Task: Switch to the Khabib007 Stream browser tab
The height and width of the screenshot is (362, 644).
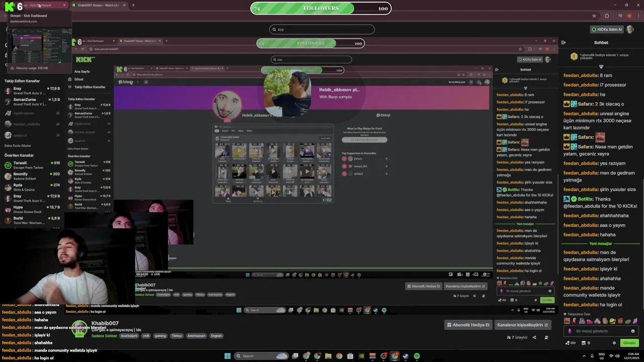Action: [x=99, y=5]
